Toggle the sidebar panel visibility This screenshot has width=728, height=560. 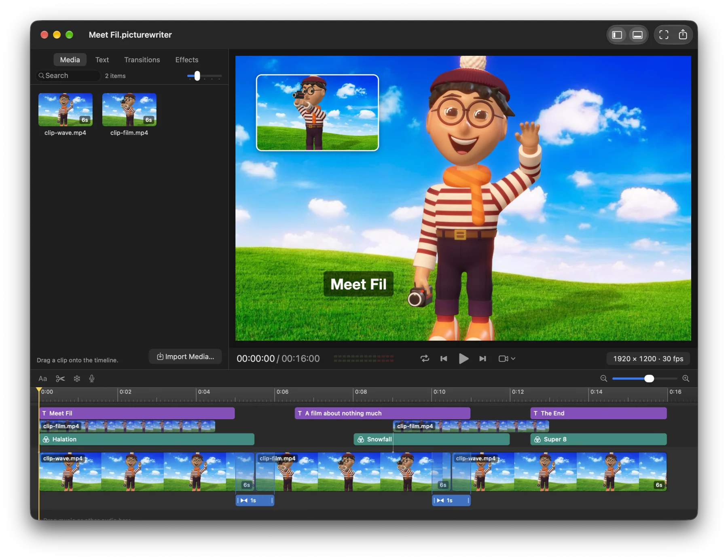[617, 35]
